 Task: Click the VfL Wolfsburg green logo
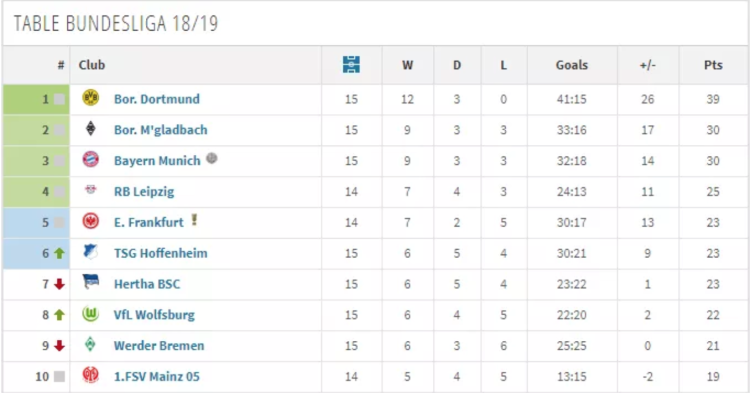[90, 314]
